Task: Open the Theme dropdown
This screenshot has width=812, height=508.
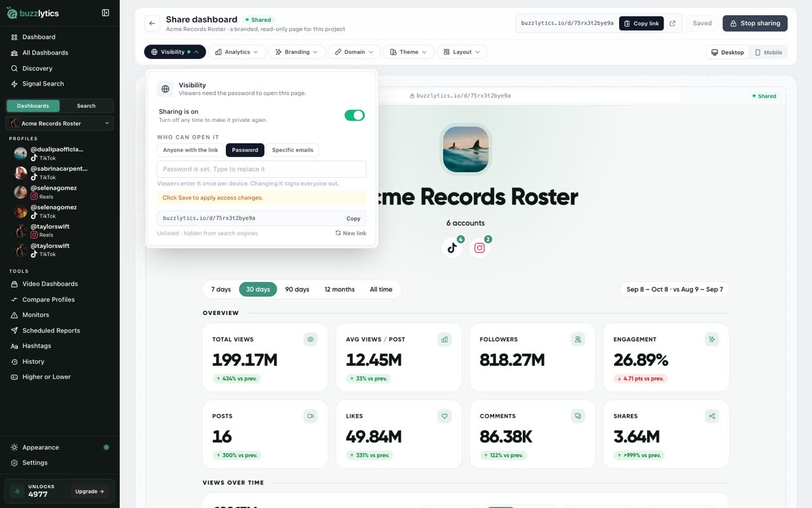Action: click(x=409, y=52)
